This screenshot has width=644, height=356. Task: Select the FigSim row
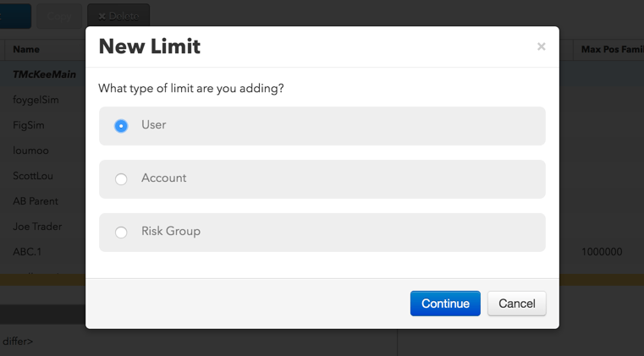click(x=42, y=125)
